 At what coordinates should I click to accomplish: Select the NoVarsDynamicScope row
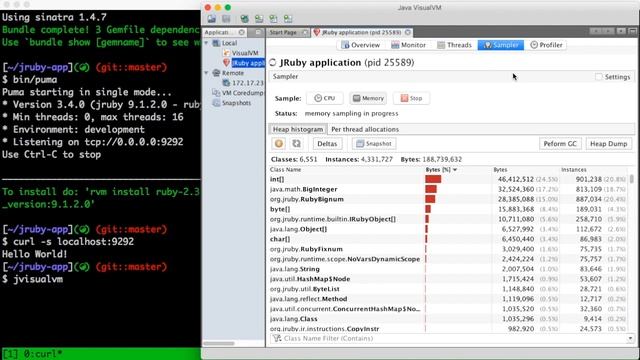click(x=448, y=259)
